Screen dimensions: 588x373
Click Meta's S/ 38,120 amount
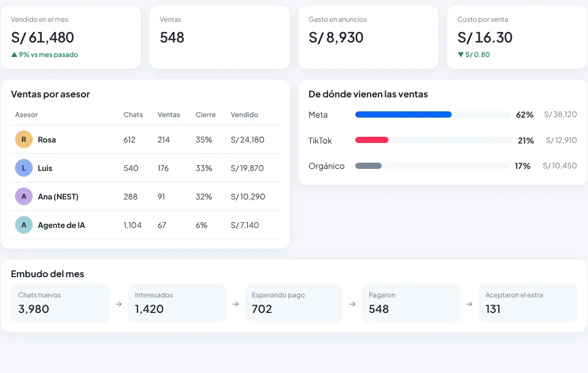coord(560,114)
